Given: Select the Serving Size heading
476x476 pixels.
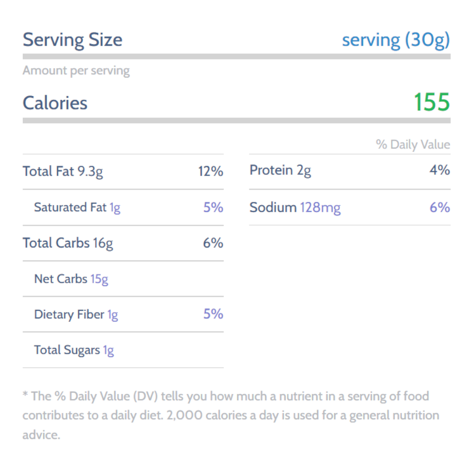Looking at the screenshot, I should coord(72,40).
